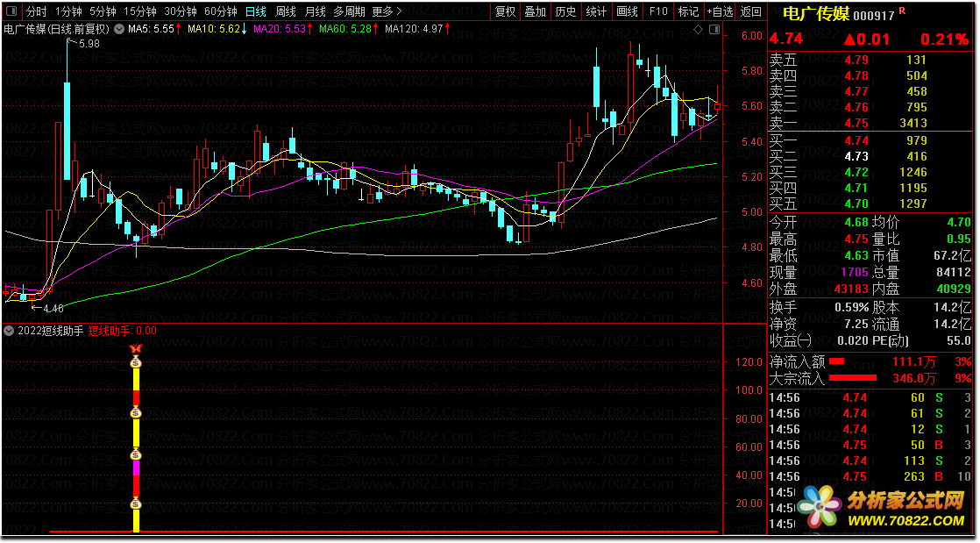Click the 标记 mark button
Screen dimensions: 980x543
[688, 11]
